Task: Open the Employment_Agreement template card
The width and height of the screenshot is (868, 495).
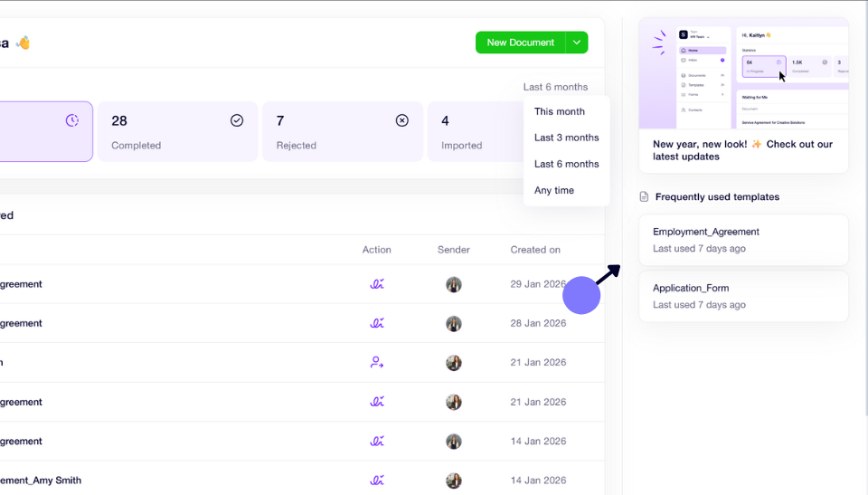Action: click(743, 240)
